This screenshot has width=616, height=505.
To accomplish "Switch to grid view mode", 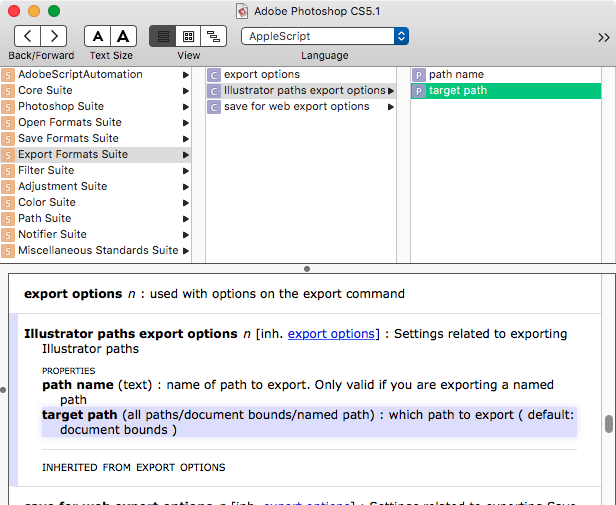I will click(x=188, y=36).
